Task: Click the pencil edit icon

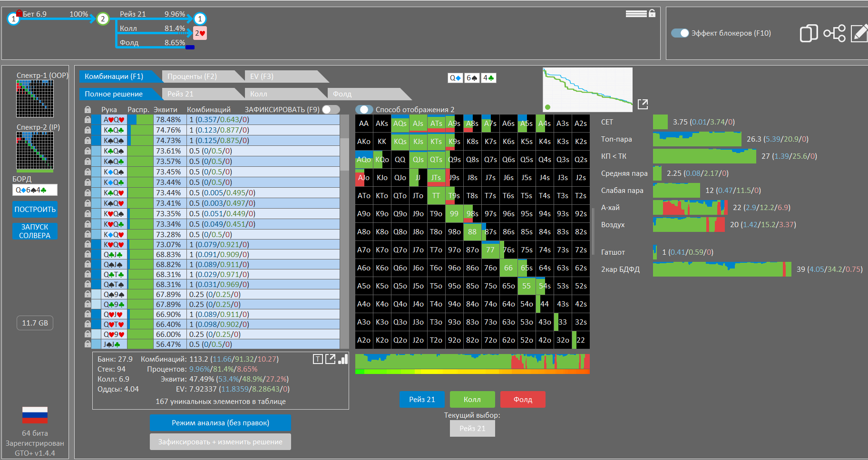Action: (859, 33)
